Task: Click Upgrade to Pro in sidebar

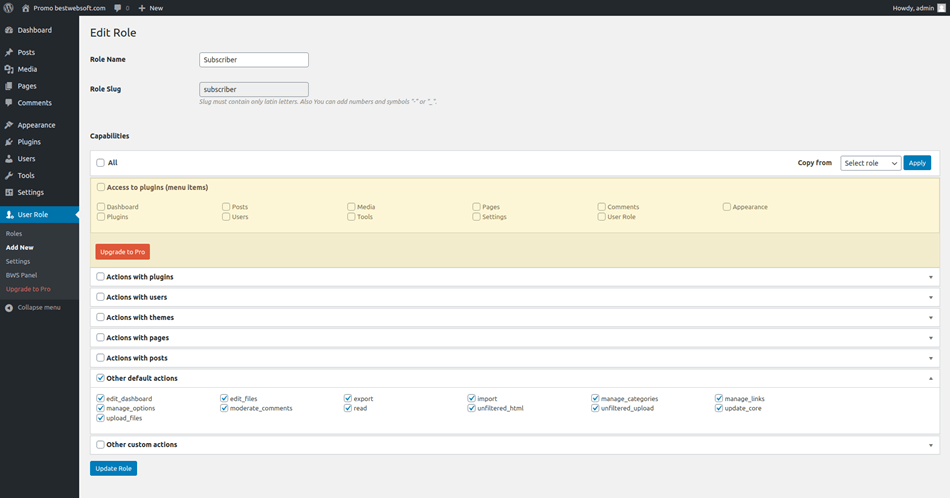Action: coord(28,289)
